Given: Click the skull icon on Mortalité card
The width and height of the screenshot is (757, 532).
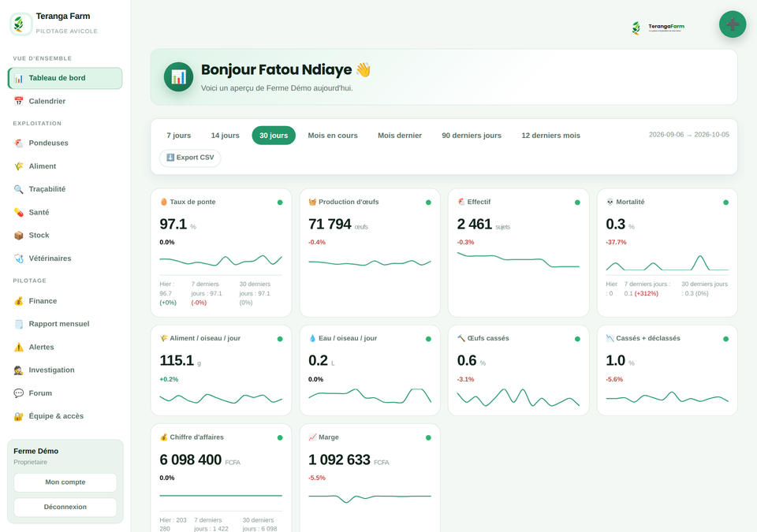Looking at the screenshot, I should [610, 202].
